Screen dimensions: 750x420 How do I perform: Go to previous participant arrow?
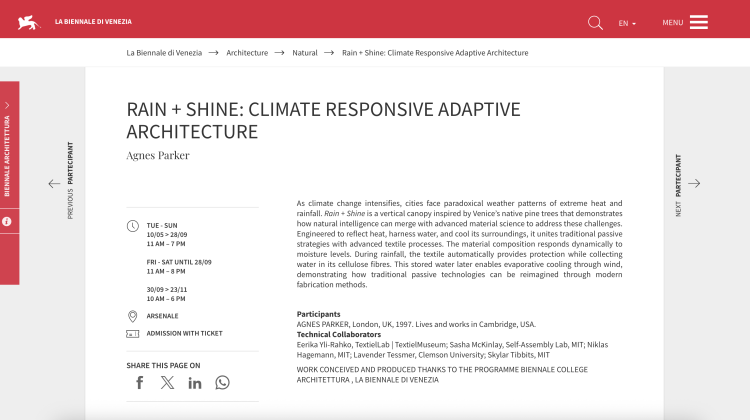tap(54, 184)
